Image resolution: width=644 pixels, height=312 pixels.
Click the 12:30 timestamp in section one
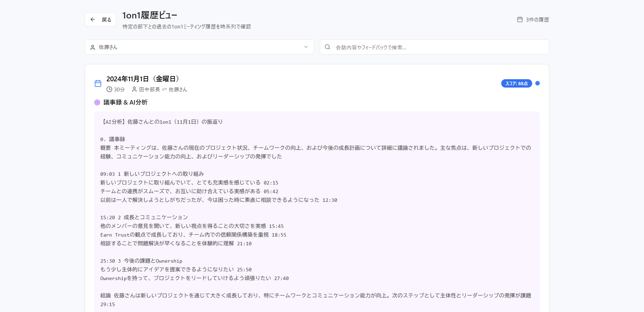(330, 200)
